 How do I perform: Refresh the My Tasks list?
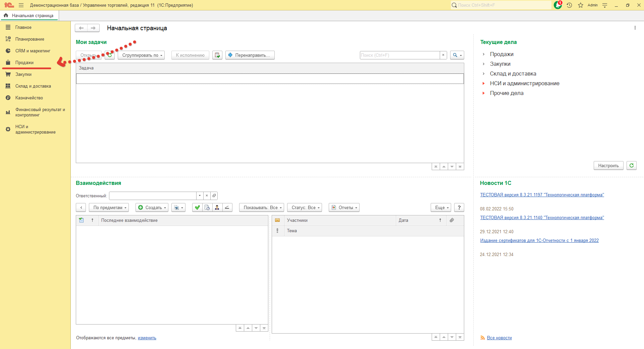click(110, 55)
